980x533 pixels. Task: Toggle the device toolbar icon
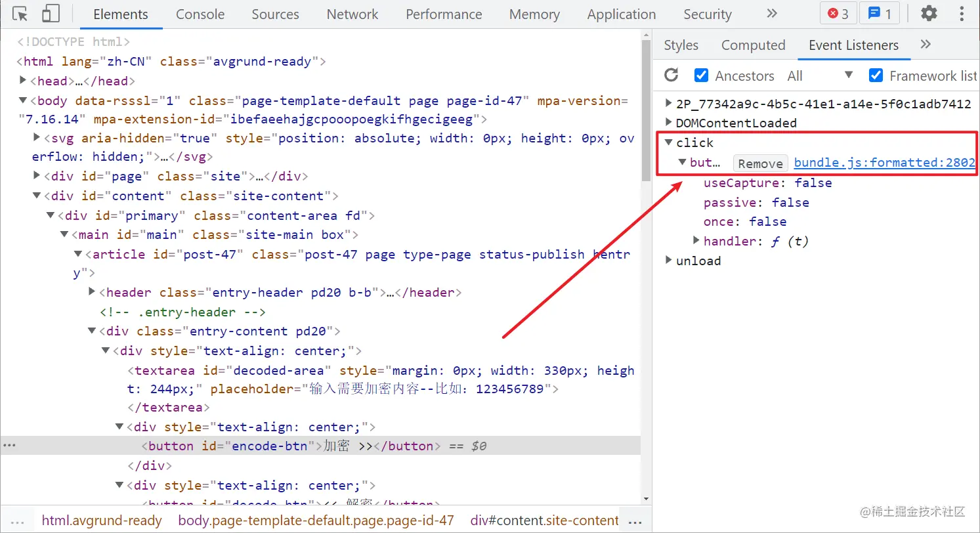point(51,14)
